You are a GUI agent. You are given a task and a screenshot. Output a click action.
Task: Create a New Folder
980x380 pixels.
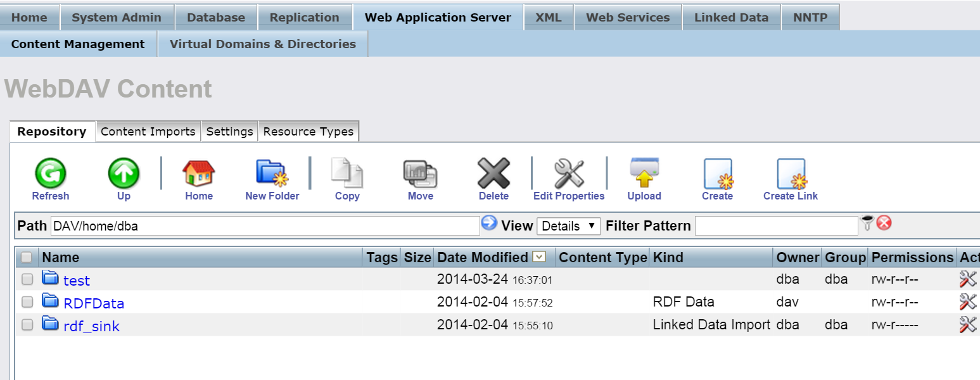coord(272,174)
